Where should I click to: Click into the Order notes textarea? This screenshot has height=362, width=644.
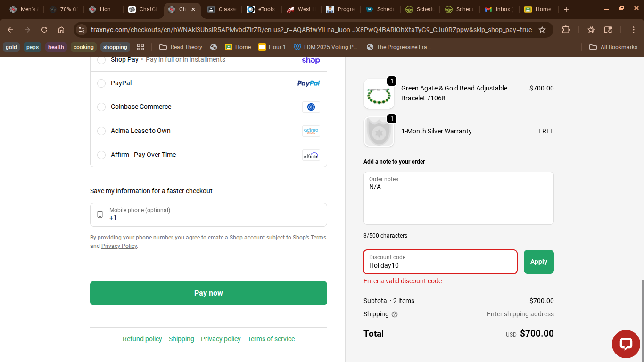[459, 198]
